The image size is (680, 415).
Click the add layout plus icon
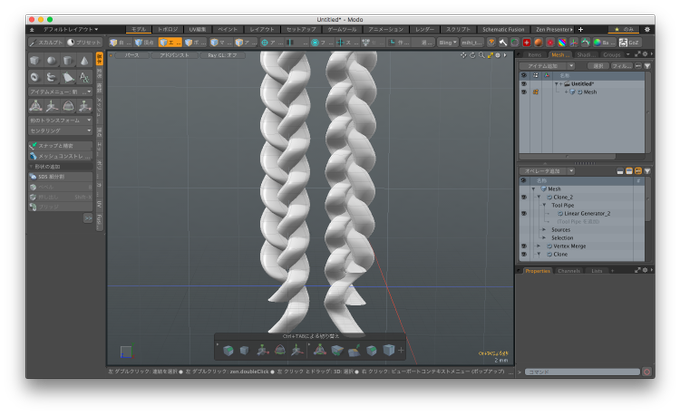[x=581, y=29]
